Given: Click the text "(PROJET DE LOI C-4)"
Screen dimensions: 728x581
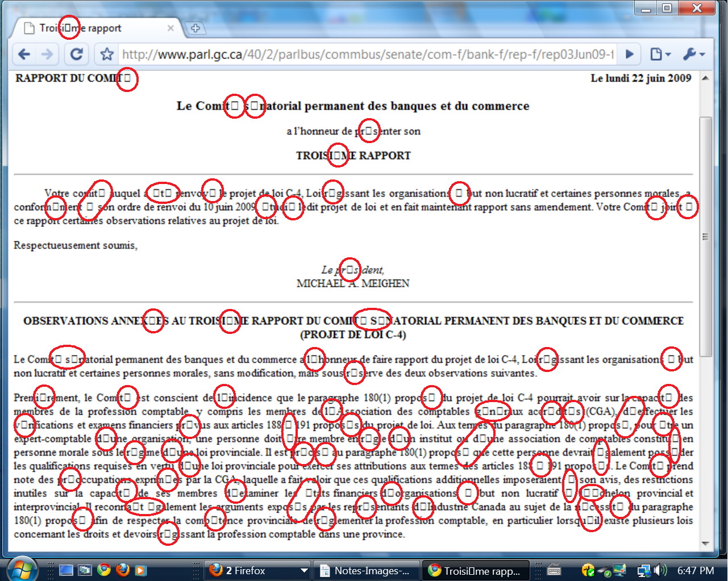Looking at the screenshot, I should click(353, 335).
